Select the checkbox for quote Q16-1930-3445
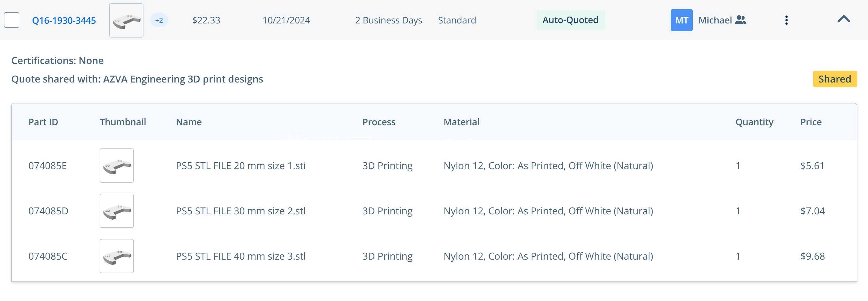 pos(12,20)
